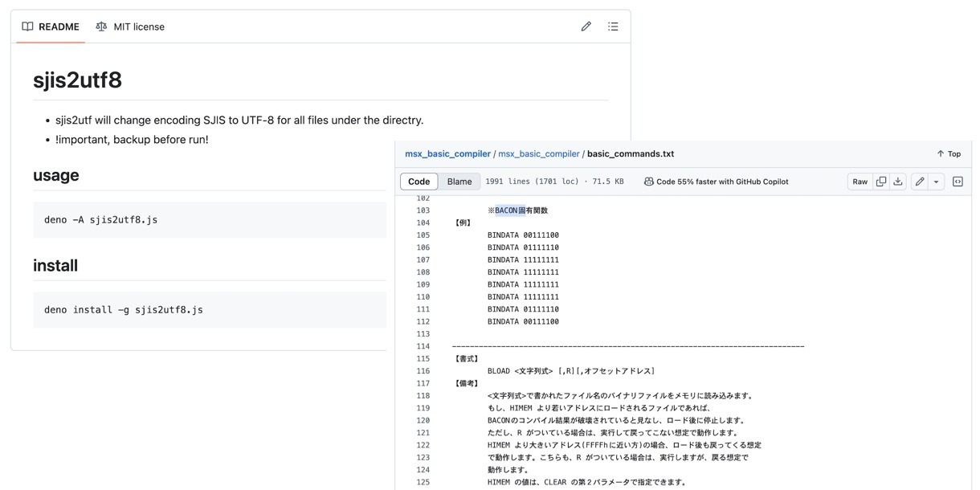Image resolution: width=980 pixels, height=490 pixels.
Task: Click the 【書式】 label on line 115
Action: pos(467,359)
